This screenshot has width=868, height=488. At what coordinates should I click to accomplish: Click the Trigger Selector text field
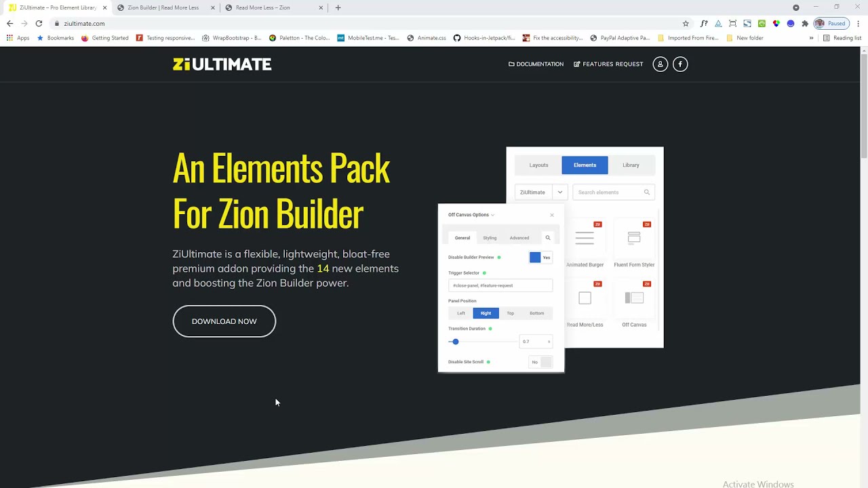tap(500, 285)
